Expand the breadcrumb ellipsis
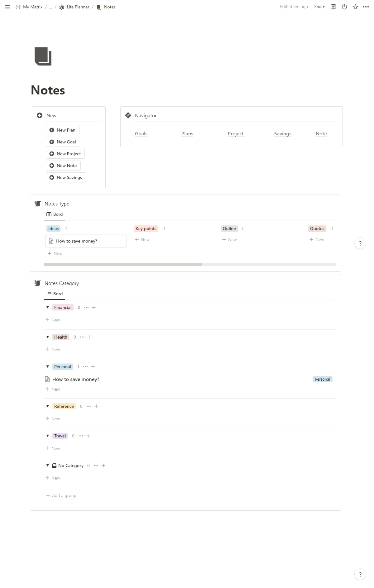Screen dimensions: 374x588 point(50,7)
